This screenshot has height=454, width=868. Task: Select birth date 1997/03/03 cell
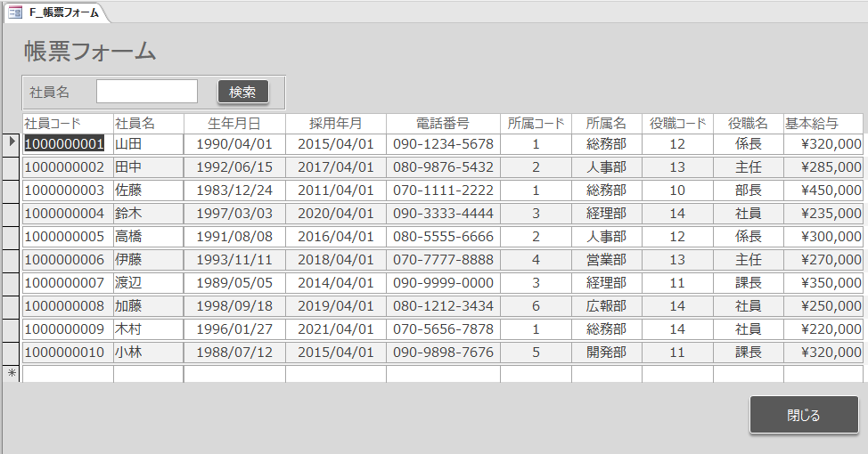point(234,214)
